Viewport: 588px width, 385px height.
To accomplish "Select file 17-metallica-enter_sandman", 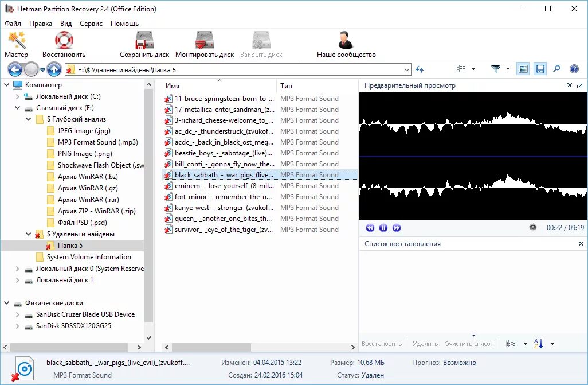I will coord(260,109).
